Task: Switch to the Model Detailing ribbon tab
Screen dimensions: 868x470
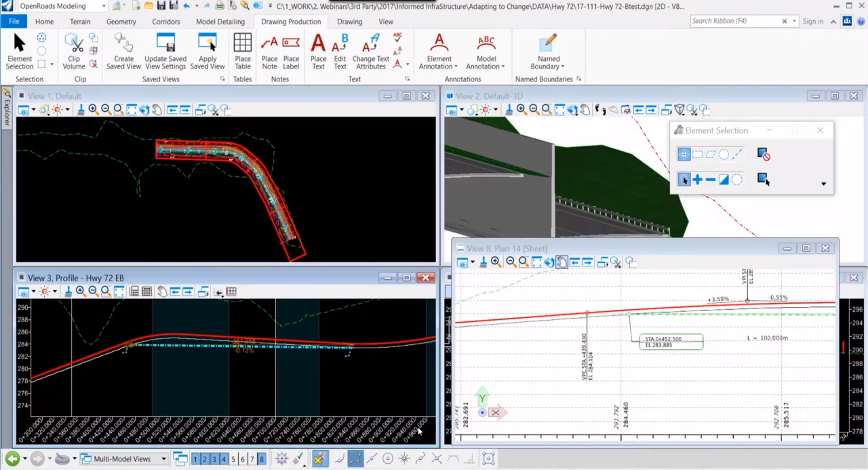Action: pos(220,21)
